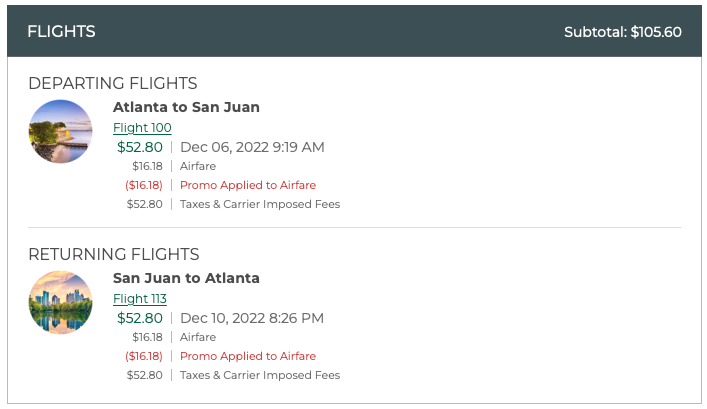Select the FLIGHTS header title
This screenshot has height=409, width=707.
tap(61, 32)
